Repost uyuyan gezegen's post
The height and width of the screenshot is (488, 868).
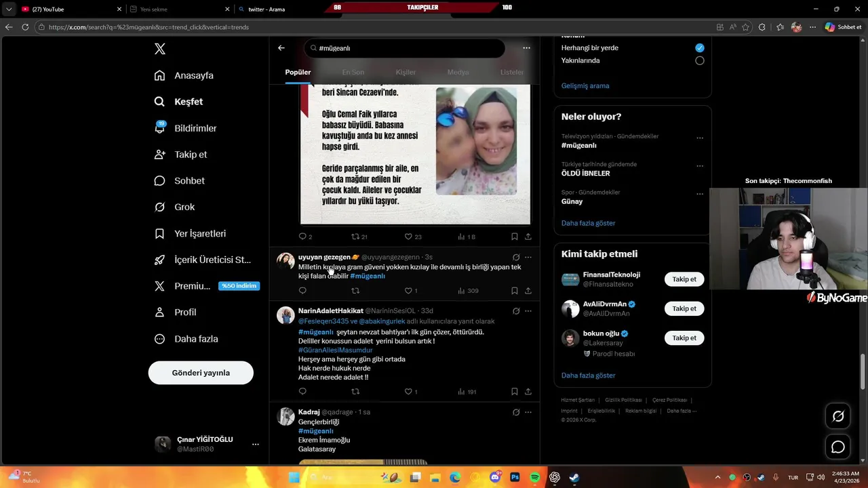355,291
